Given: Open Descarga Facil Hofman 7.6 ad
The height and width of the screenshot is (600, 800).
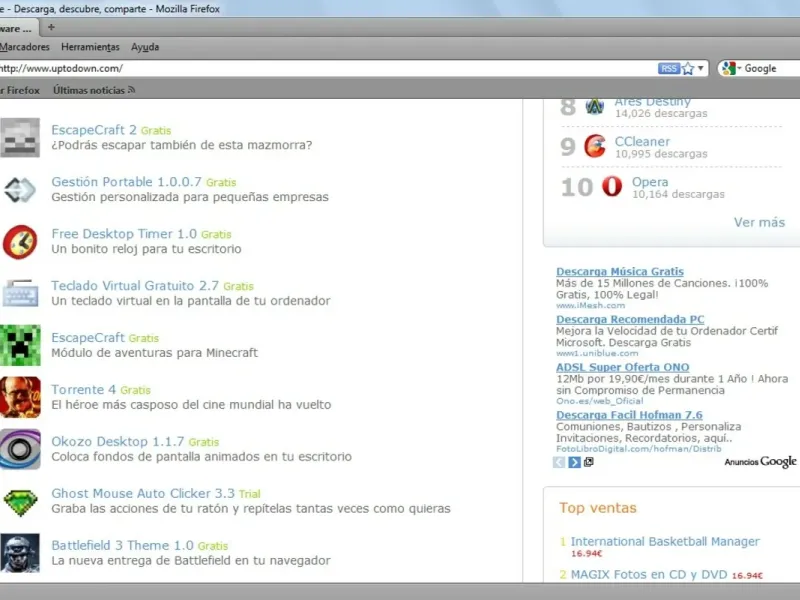Looking at the screenshot, I should (629, 415).
